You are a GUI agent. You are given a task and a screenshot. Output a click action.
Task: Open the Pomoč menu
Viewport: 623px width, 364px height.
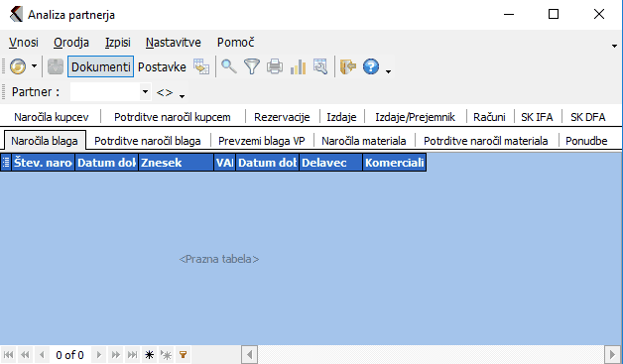tap(236, 42)
